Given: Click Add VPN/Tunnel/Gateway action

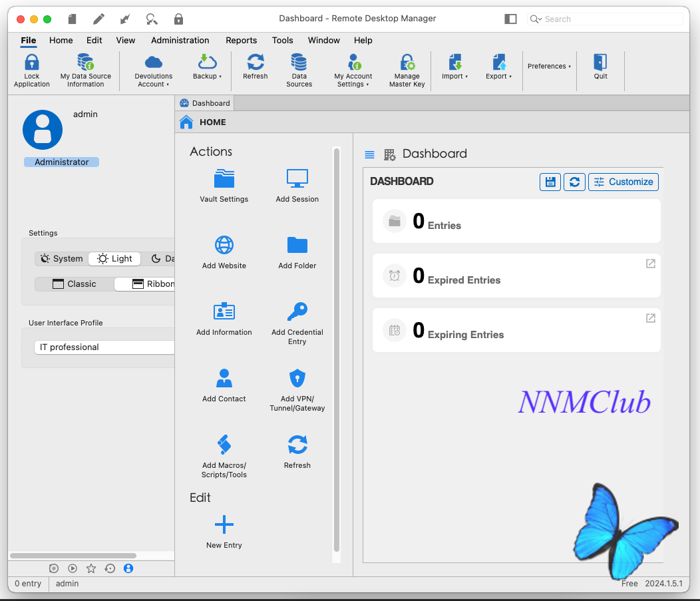Looking at the screenshot, I should coord(297,390).
